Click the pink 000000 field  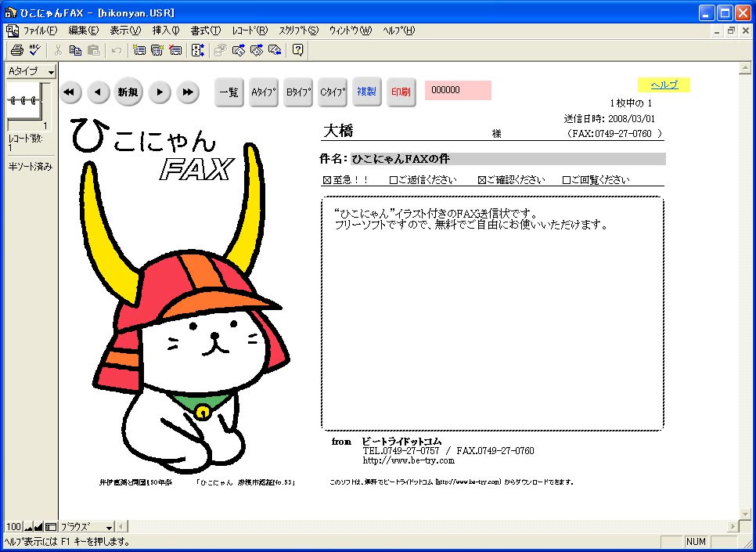(458, 90)
